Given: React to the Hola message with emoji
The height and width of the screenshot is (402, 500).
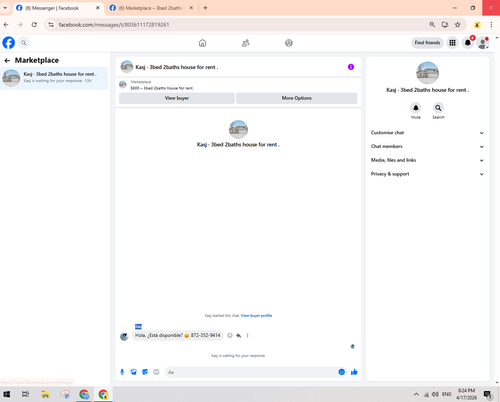Looking at the screenshot, I should tap(230, 335).
